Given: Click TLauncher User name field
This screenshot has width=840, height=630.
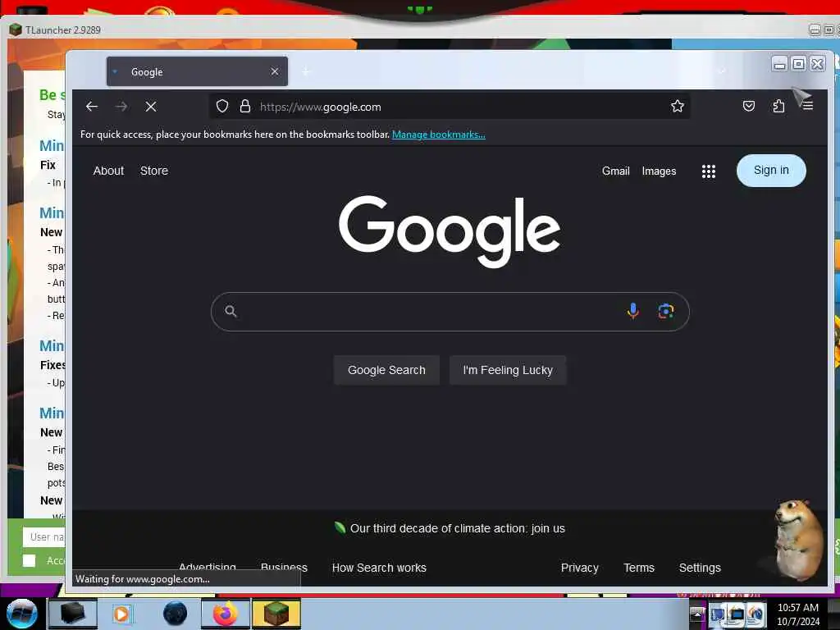Looking at the screenshot, I should tap(44, 536).
